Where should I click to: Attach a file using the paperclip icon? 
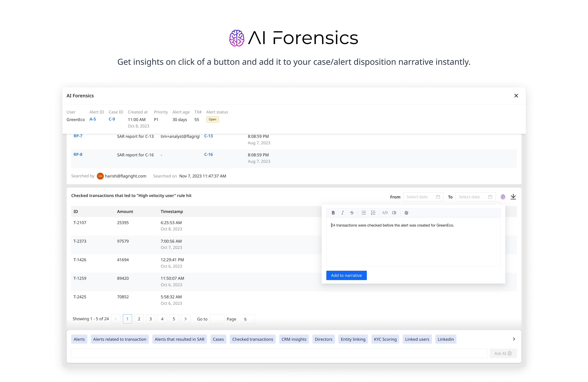tap(406, 213)
